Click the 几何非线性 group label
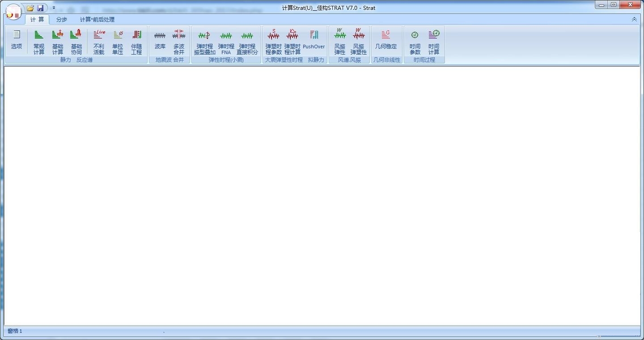 pos(387,60)
